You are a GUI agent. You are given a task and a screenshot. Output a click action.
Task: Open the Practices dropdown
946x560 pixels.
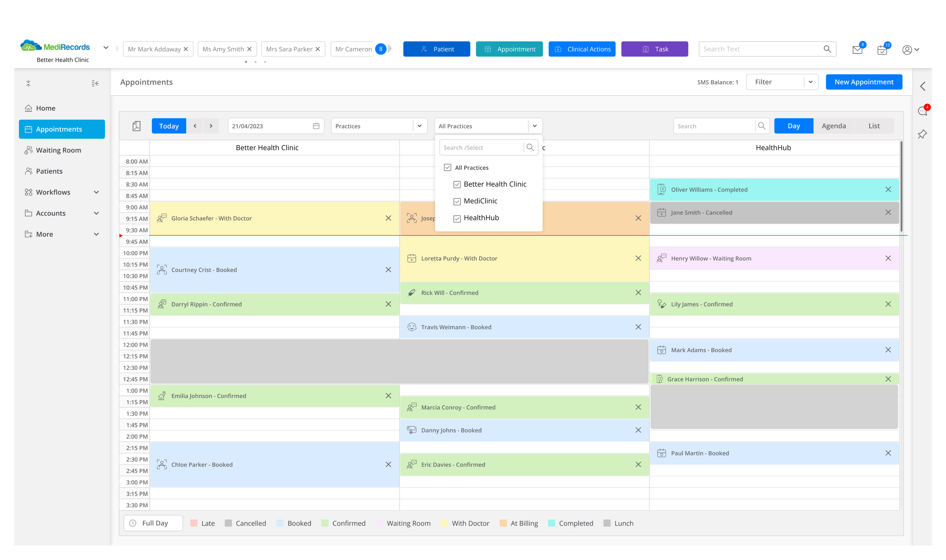pyautogui.click(x=379, y=126)
